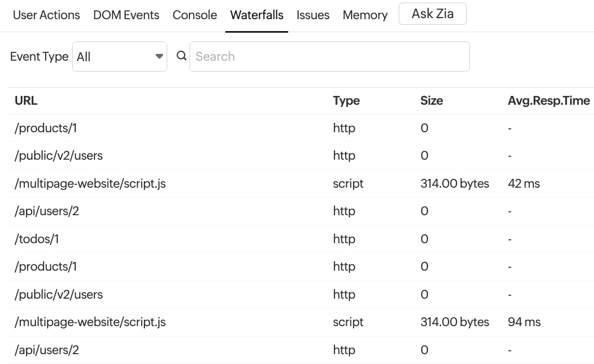This screenshot has height=364, width=594.
Task: Open the Event Type dropdown arrow
Action: point(159,56)
